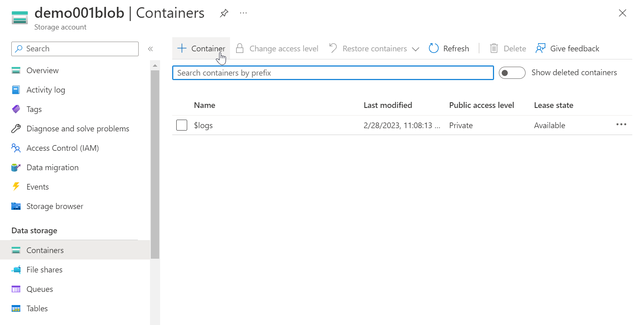Open the $logs container link
The width and height of the screenshot is (644, 325).
[203, 125]
